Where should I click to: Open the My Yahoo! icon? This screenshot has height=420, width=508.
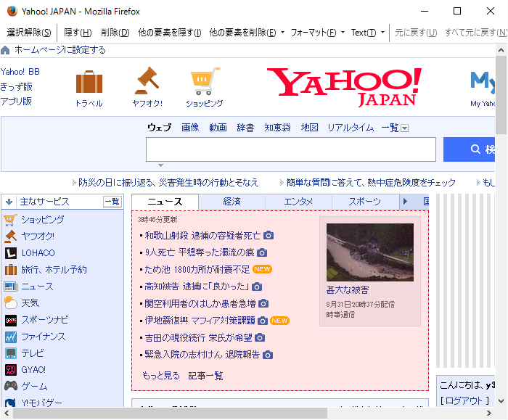coord(483,83)
